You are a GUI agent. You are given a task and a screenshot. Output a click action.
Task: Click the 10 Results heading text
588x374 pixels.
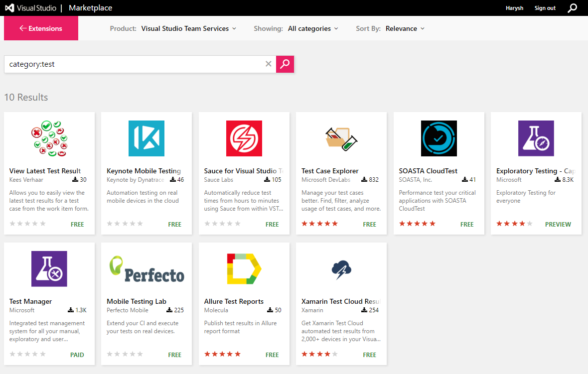(26, 98)
